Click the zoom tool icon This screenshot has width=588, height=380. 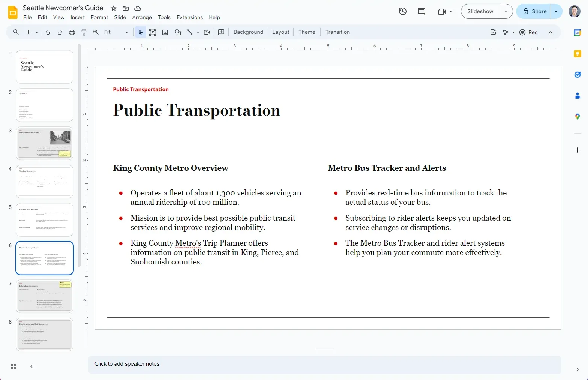tap(96, 32)
